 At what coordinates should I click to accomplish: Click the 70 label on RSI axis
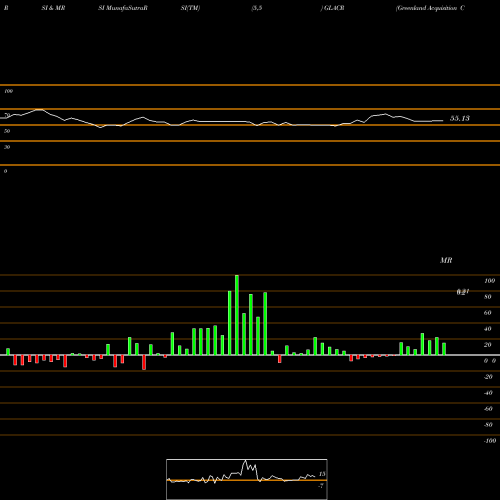(7, 115)
